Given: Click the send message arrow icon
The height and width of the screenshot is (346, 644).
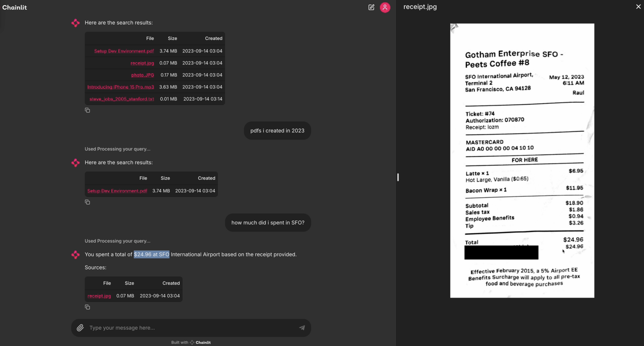Looking at the screenshot, I should pos(302,328).
